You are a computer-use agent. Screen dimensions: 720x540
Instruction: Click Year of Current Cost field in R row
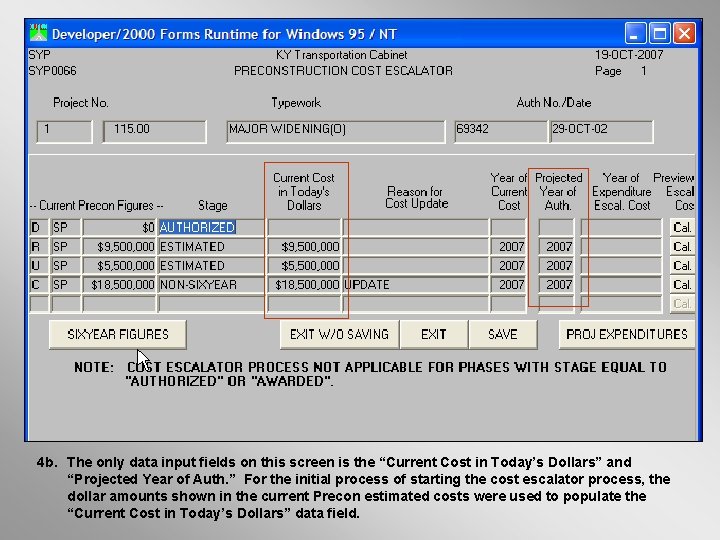click(508, 247)
